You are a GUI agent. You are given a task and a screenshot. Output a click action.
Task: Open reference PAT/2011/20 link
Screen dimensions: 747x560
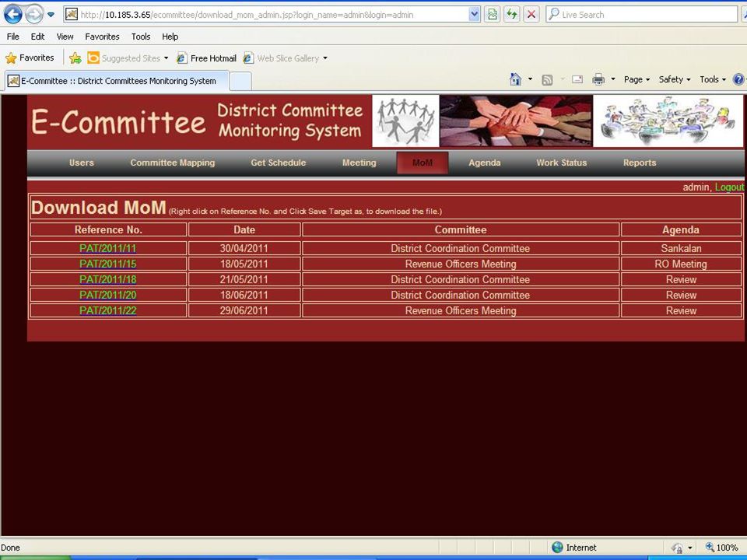(x=107, y=296)
